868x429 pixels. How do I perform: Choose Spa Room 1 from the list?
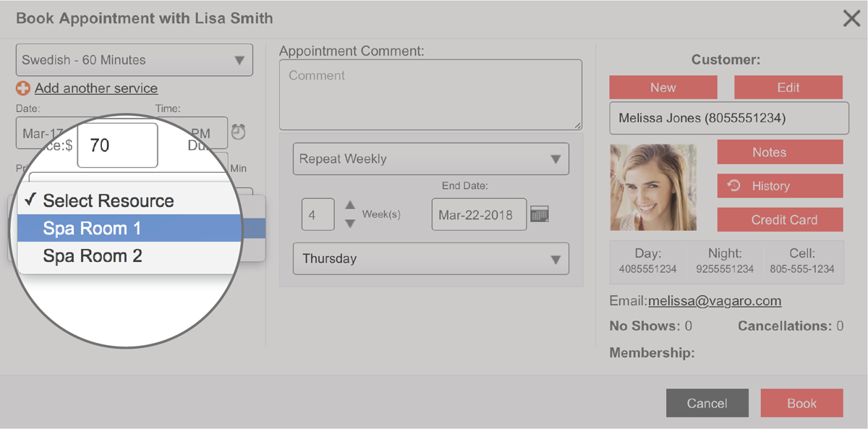[93, 229]
